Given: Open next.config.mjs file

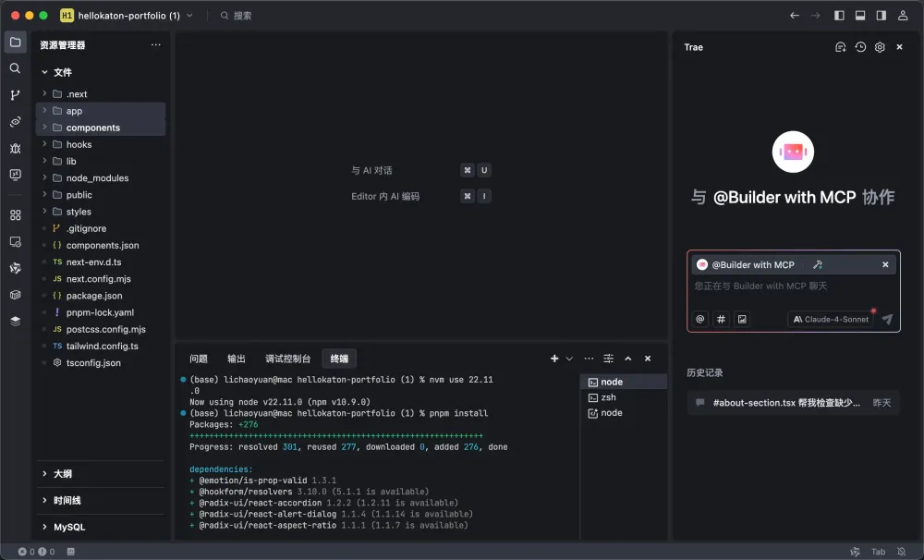Looking at the screenshot, I should click(x=101, y=279).
